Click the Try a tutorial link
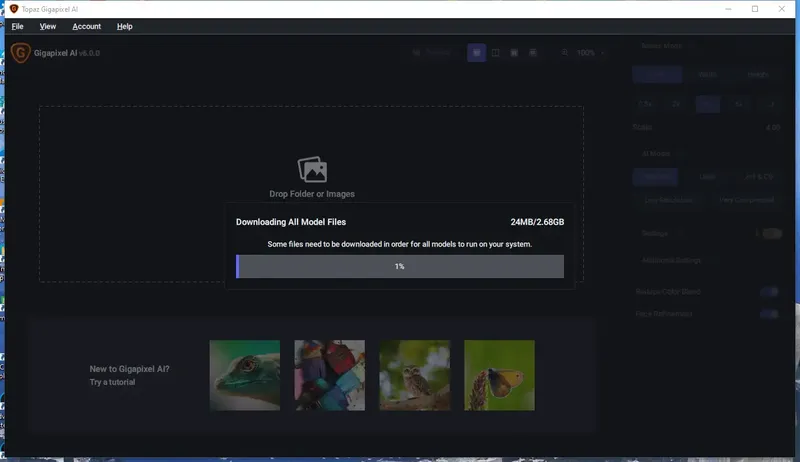Viewport: 800px width, 462px height. tap(112, 382)
